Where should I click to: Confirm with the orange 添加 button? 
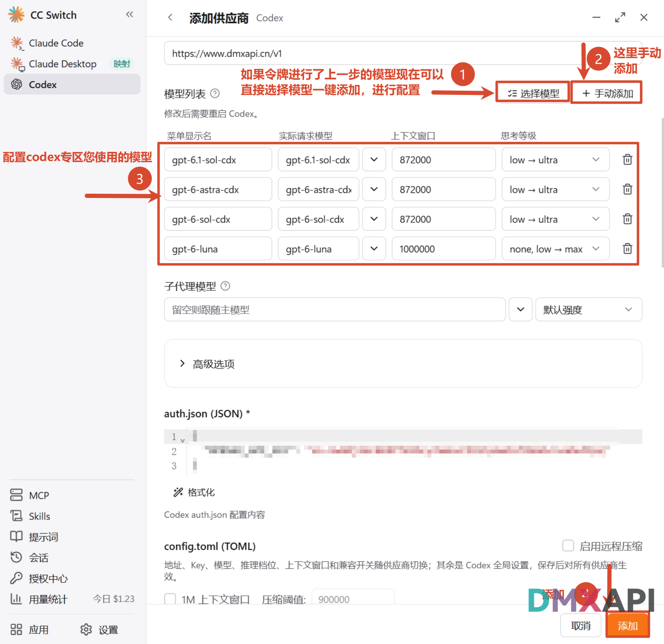pos(627,626)
